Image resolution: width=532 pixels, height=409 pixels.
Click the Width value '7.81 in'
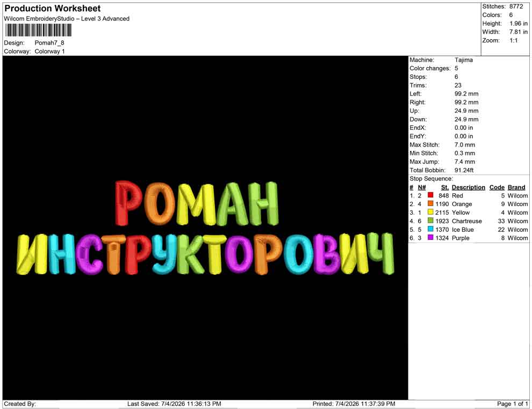click(x=519, y=32)
